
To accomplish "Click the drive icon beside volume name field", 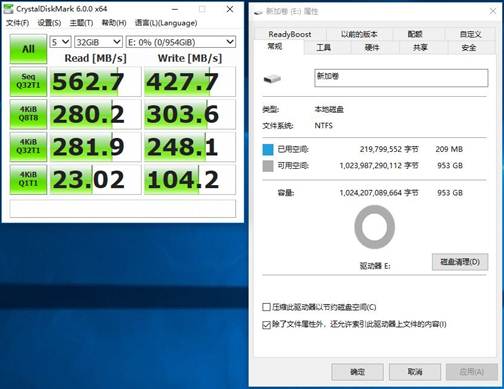I will click(x=272, y=79).
